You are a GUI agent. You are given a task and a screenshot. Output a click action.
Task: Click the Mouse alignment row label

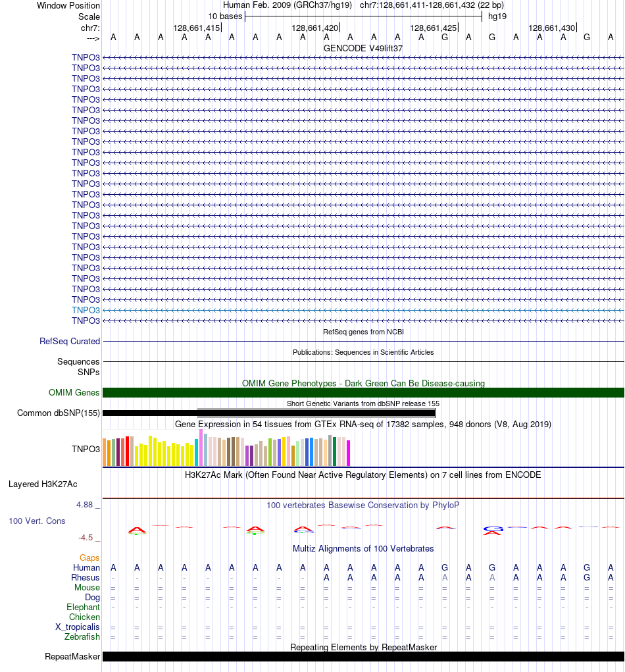pyautogui.click(x=87, y=588)
